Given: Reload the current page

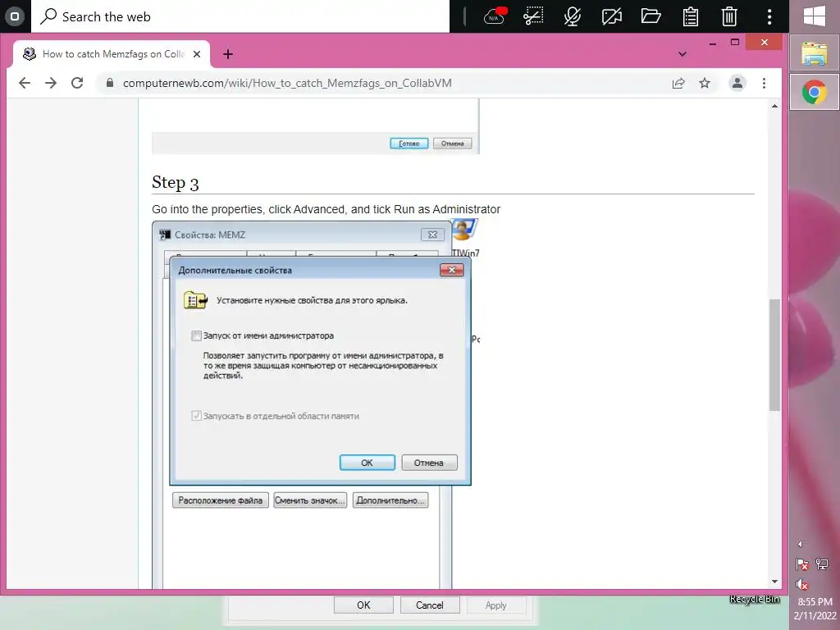Looking at the screenshot, I should pyautogui.click(x=77, y=83).
